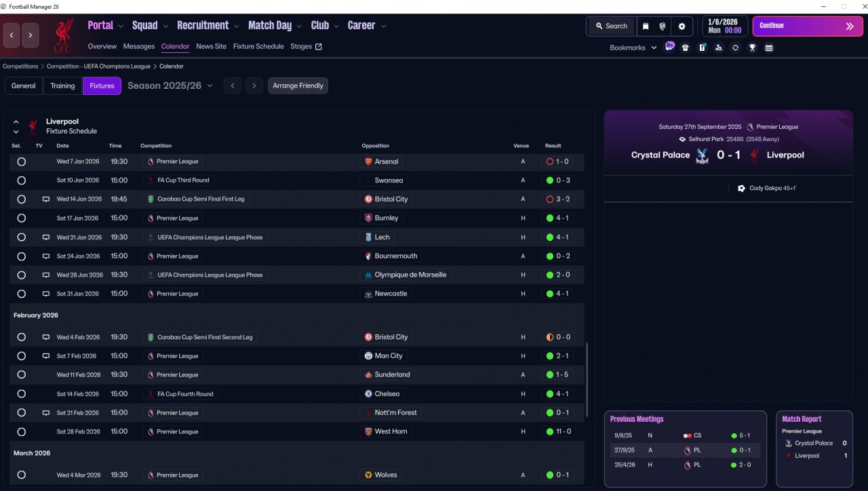
Task: Click the shirt icon in the bookmarks bar
Action: [686, 47]
